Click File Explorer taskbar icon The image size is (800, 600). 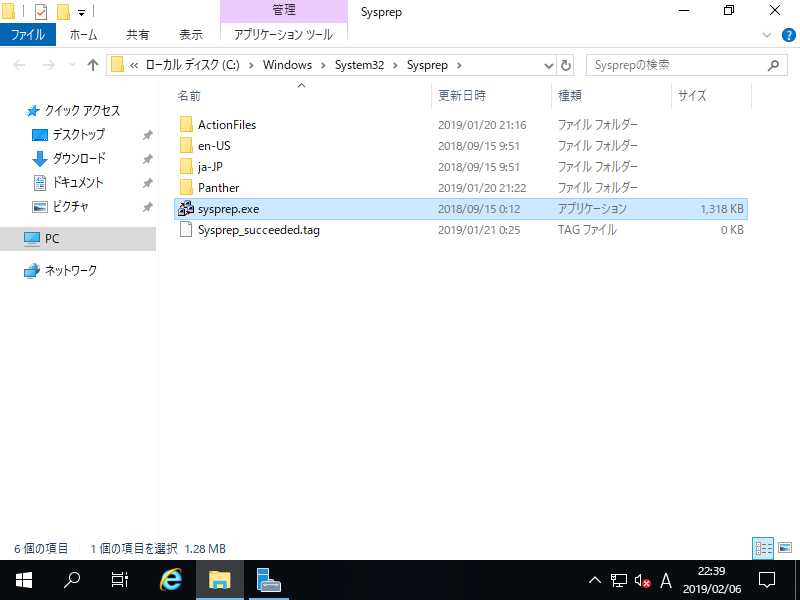tap(220, 580)
